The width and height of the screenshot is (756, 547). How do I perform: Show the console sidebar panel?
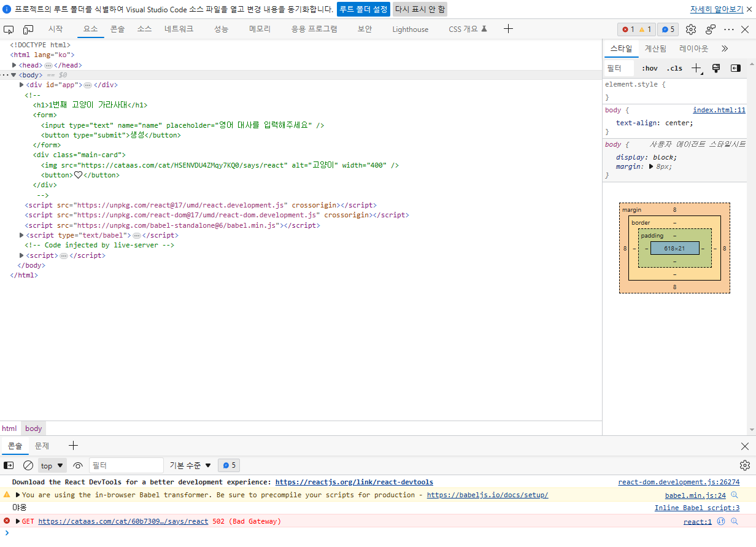(9, 465)
